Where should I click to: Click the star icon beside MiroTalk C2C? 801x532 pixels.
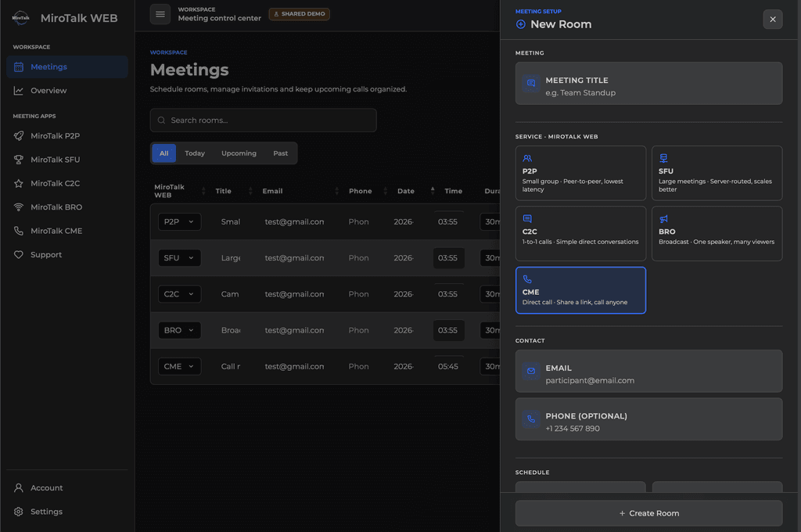point(19,184)
